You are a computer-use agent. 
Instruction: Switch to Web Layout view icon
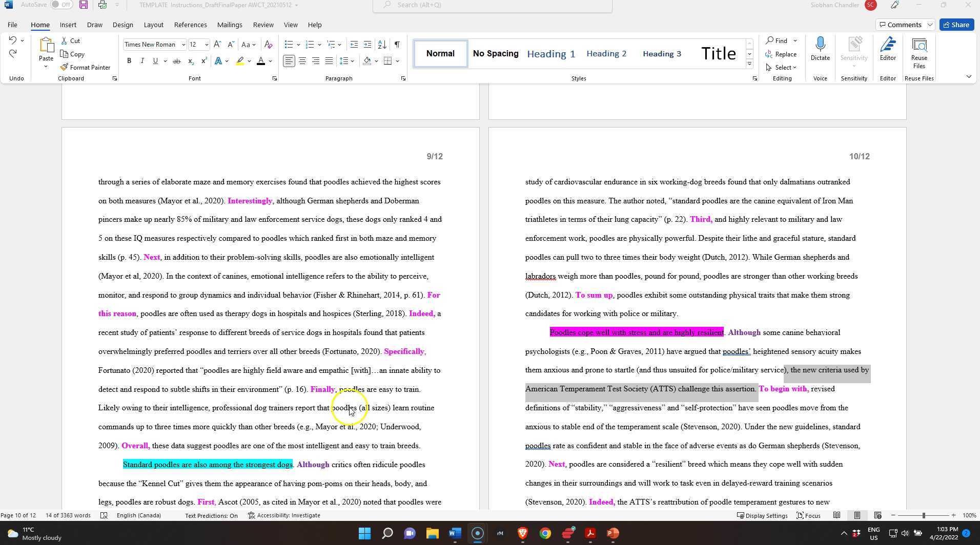877,515
